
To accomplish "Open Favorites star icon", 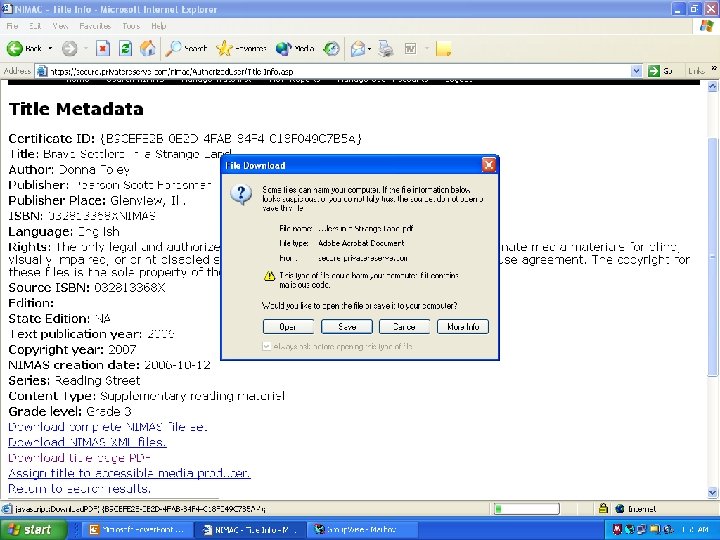I will (224, 48).
